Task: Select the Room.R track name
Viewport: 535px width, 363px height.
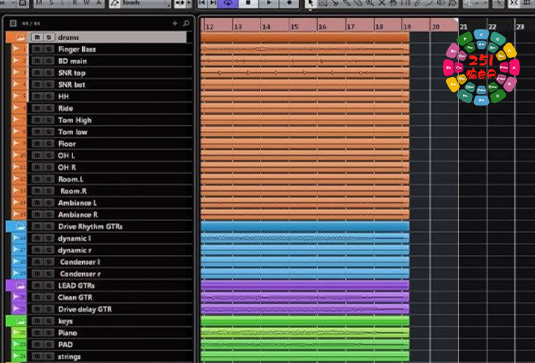Action: 73,191
